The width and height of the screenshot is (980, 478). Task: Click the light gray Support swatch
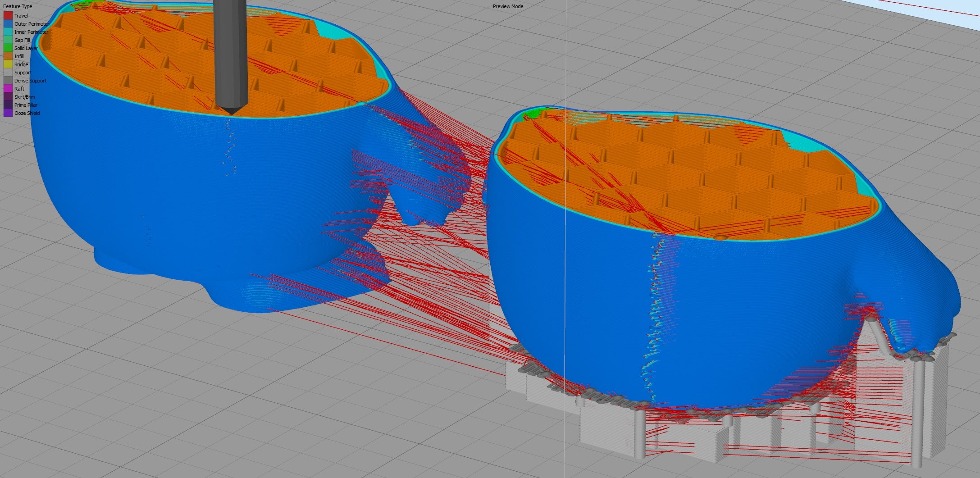point(8,73)
